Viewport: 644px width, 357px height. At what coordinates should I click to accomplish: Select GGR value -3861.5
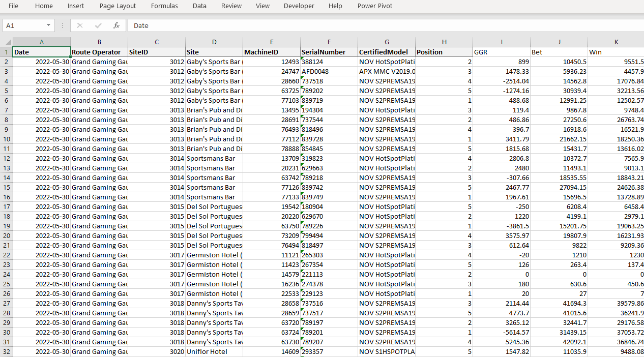pos(502,226)
